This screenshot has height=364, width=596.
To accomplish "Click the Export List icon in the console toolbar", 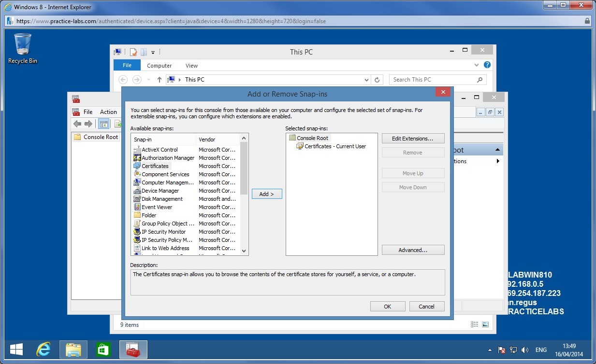I will click(x=117, y=124).
